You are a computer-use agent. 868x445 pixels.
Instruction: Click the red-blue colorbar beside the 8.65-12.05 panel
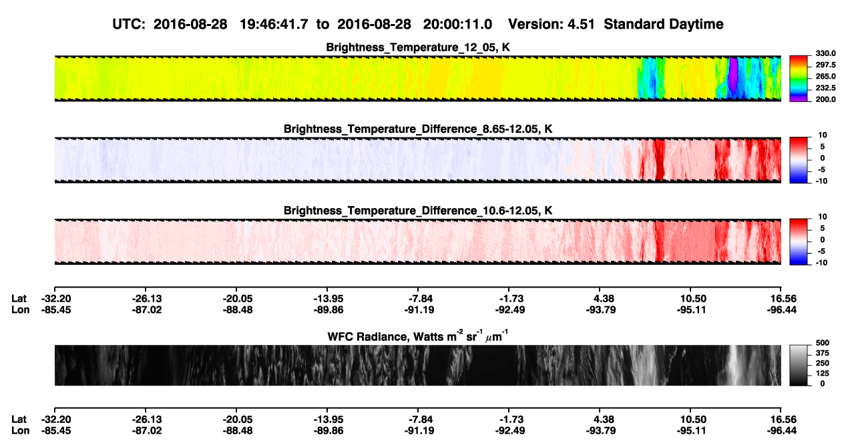point(799,159)
